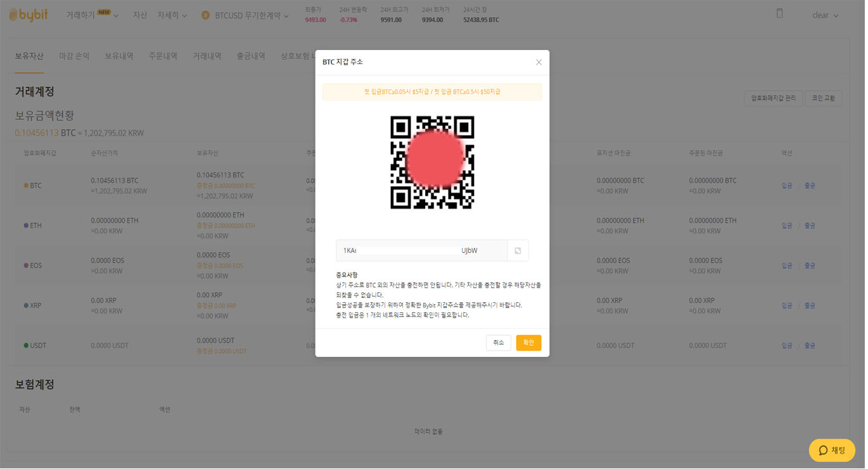Open the BTCUSD 무기한계약 contract selector
This screenshot has height=469, width=868.
pyautogui.click(x=252, y=15)
